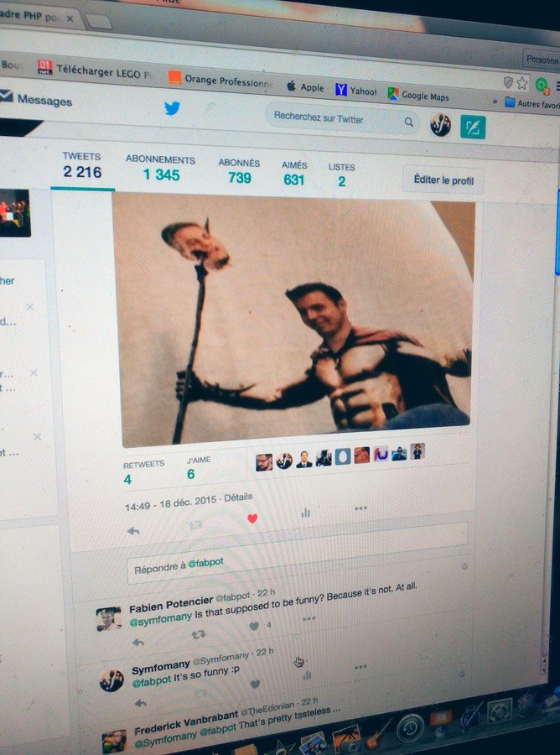This screenshot has height=755, width=560.
Task: Open Orange Professionnel bookmark
Action: [220, 80]
